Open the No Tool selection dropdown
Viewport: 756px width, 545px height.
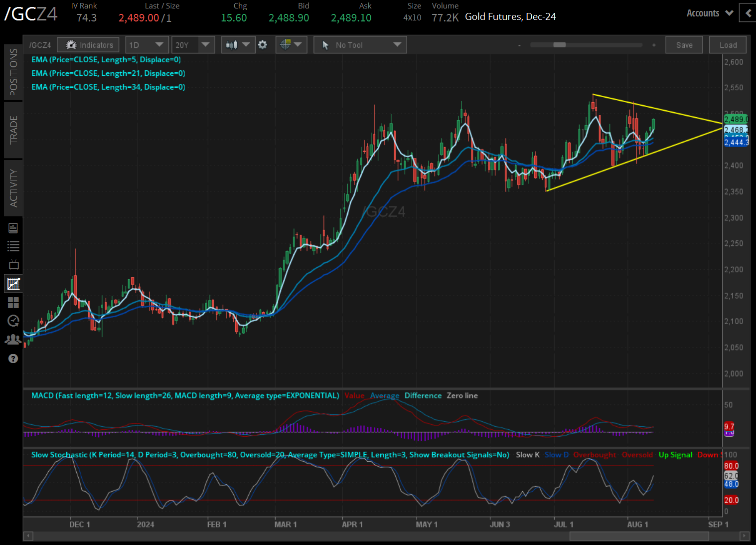click(x=360, y=44)
